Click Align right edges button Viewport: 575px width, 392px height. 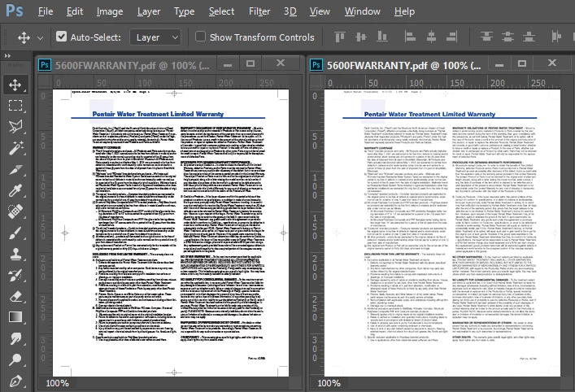click(452, 37)
